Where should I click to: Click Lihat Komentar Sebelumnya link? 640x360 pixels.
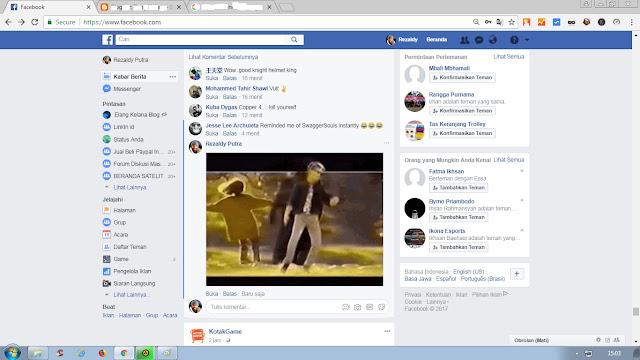click(x=223, y=57)
